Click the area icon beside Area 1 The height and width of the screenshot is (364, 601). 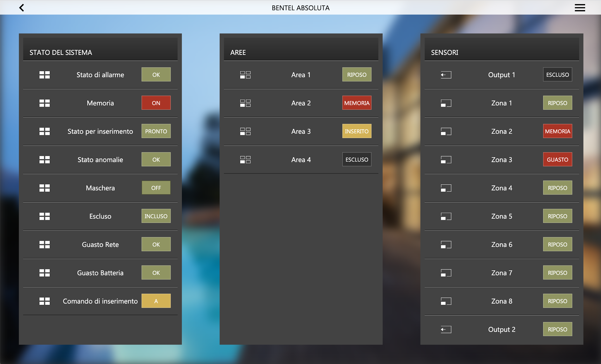pos(245,75)
